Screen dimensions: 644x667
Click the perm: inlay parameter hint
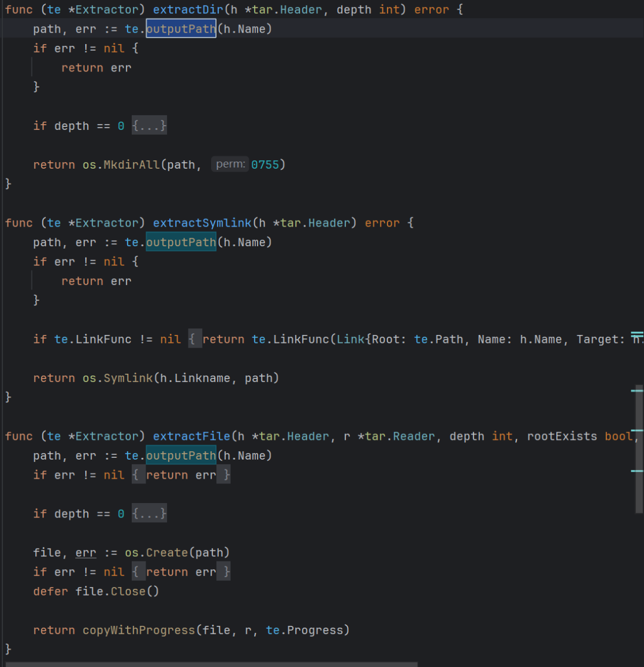point(230,165)
